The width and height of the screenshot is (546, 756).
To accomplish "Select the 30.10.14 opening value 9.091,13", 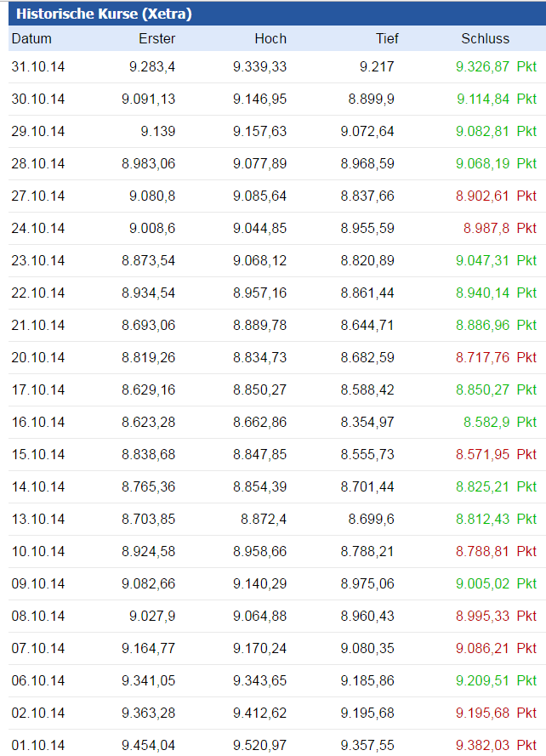I will [148, 99].
